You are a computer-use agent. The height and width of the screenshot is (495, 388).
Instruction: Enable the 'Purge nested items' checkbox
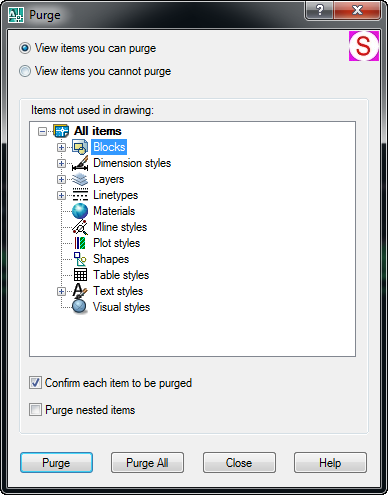[x=35, y=409]
